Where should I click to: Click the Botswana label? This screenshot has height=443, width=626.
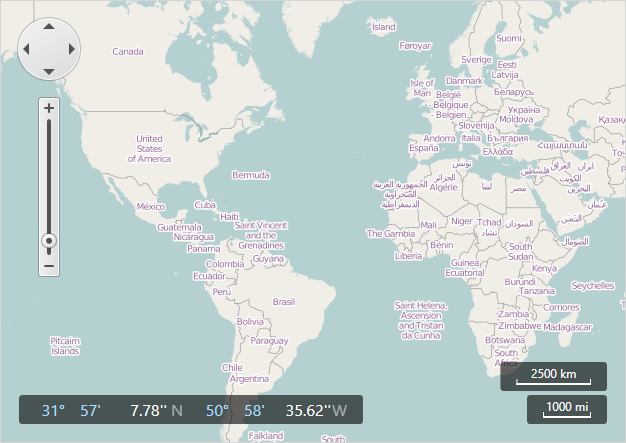click(505, 340)
